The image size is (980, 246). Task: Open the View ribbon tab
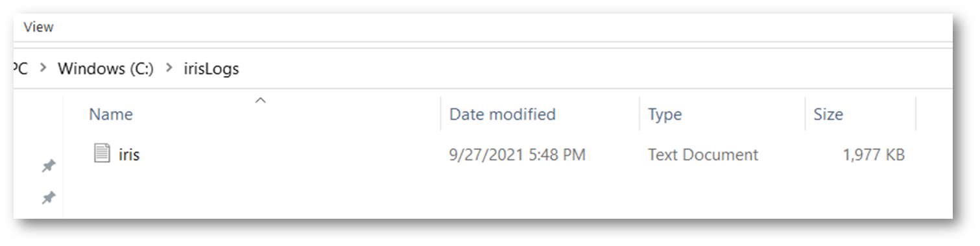(38, 27)
